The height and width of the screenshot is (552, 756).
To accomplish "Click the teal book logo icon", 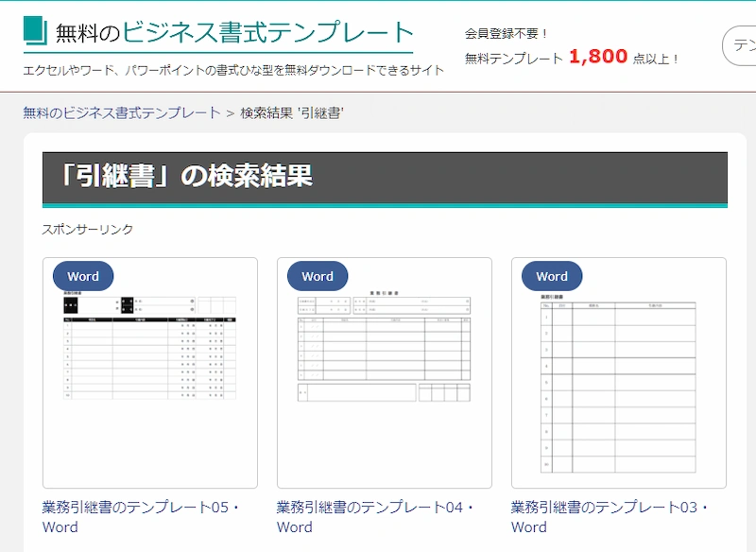I will 35,29.
